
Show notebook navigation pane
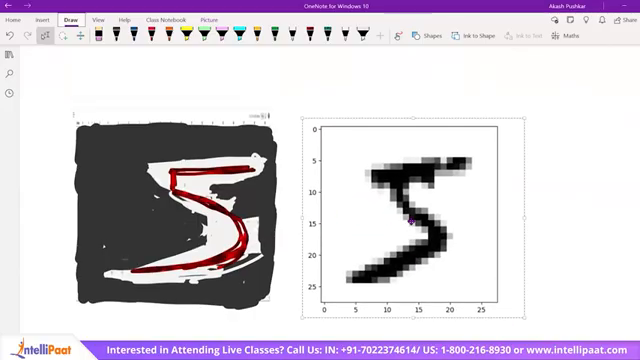(x=9, y=55)
